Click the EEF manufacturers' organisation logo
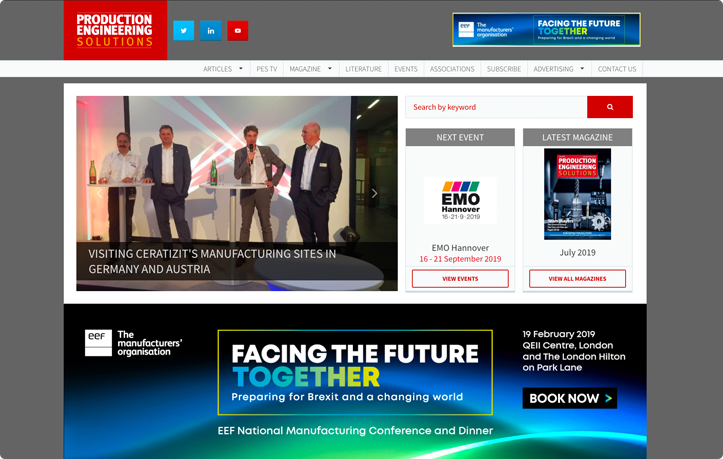The image size is (723, 459). point(133,343)
